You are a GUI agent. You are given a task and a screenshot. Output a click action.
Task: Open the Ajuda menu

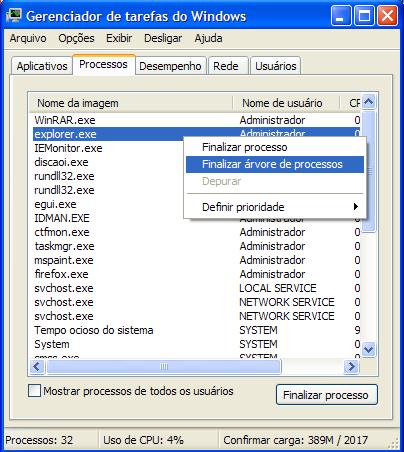pyautogui.click(x=208, y=38)
